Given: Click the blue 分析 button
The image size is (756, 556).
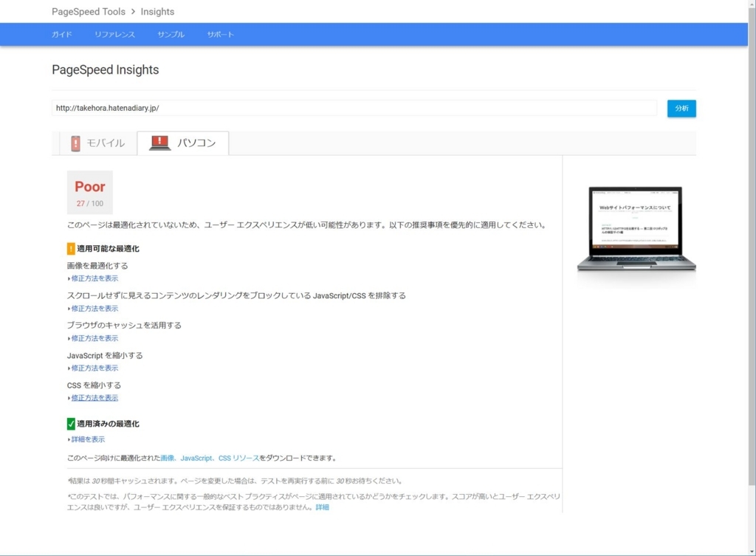Looking at the screenshot, I should (x=681, y=109).
